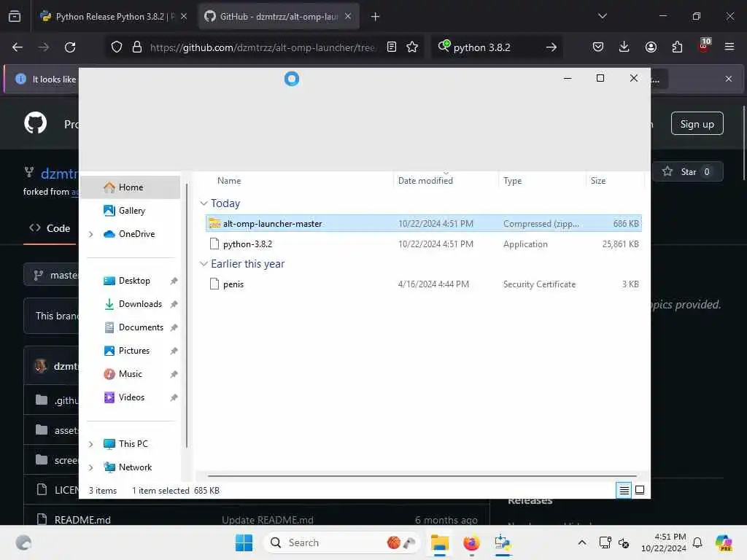Open Firefox hamburger application menu
The image size is (747, 560).
click(729, 47)
